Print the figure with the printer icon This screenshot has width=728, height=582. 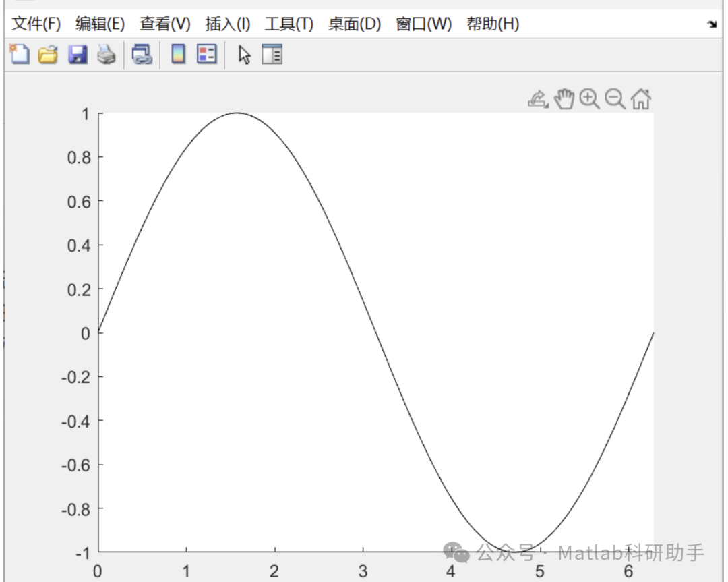107,55
